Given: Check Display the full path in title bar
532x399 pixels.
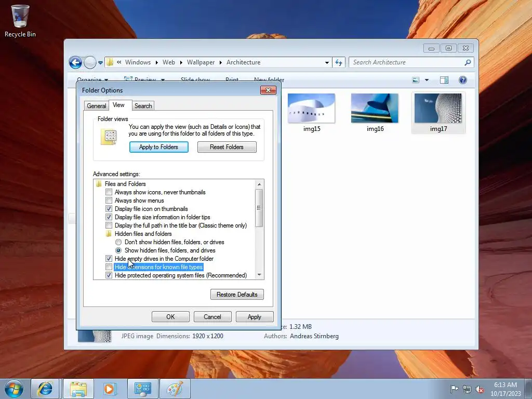Looking at the screenshot, I should coord(109,225).
